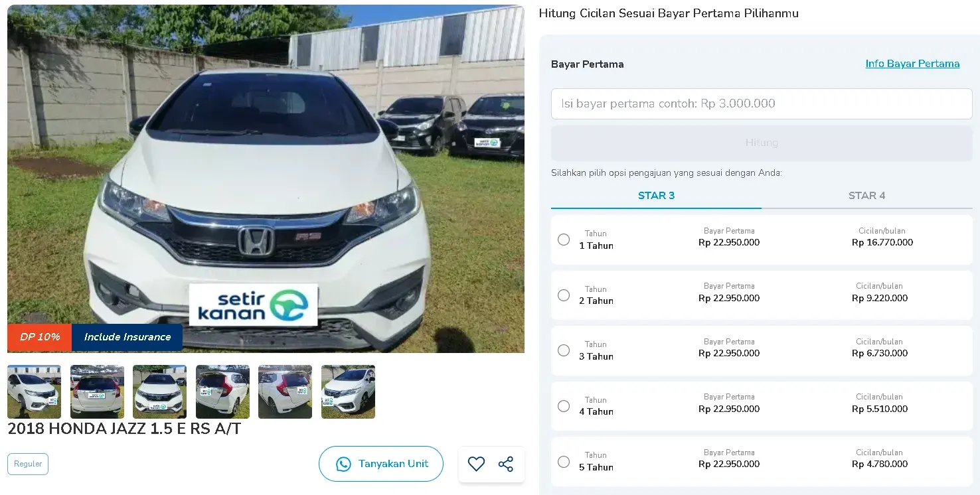Show the fifth car photo thumbnail
Screen dimensions: 980x495
pos(285,391)
